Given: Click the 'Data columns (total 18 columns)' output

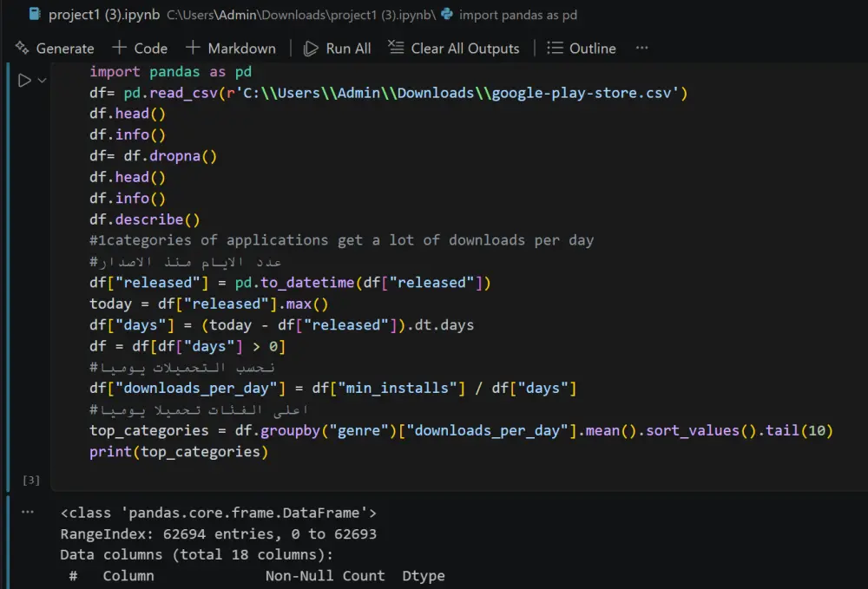Looking at the screenshot, I should pyautogui.click(x=196, y=554).
